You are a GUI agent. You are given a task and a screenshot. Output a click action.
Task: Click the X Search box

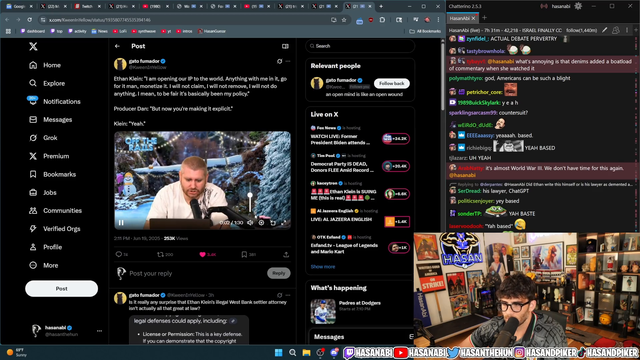coord(360,46)
